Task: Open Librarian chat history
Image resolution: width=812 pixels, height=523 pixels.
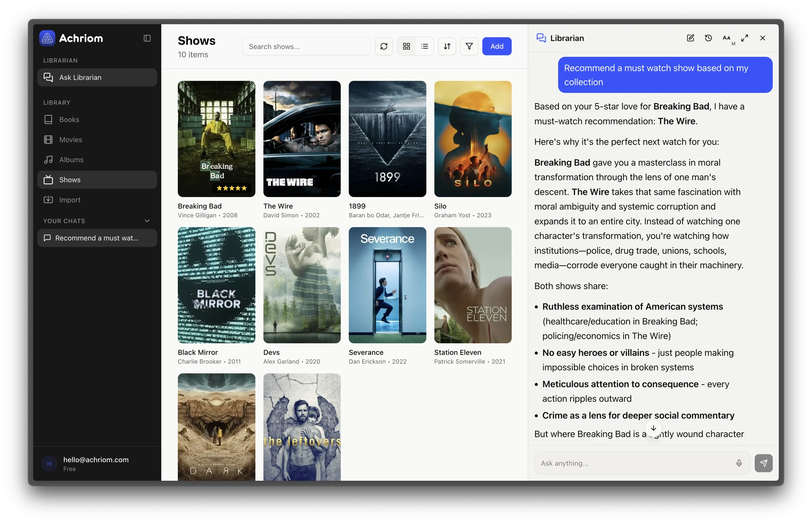Action: click(708, 38)
